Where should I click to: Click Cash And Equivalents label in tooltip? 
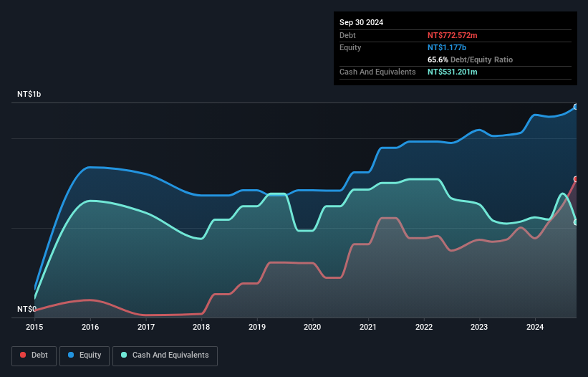377,72
